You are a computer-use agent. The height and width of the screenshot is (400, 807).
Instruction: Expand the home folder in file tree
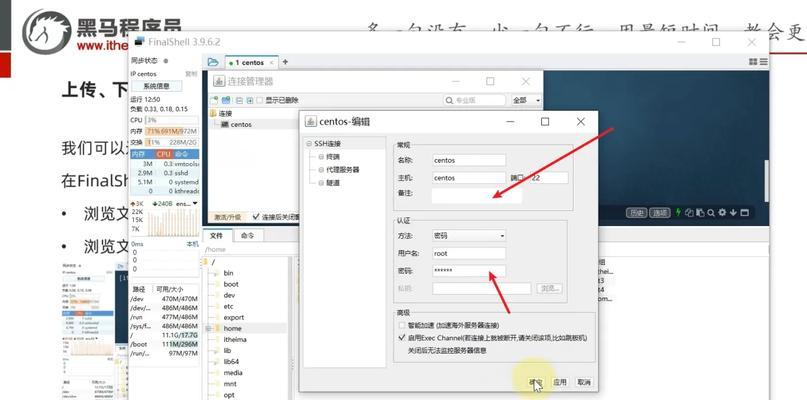[x=209, y=328]
